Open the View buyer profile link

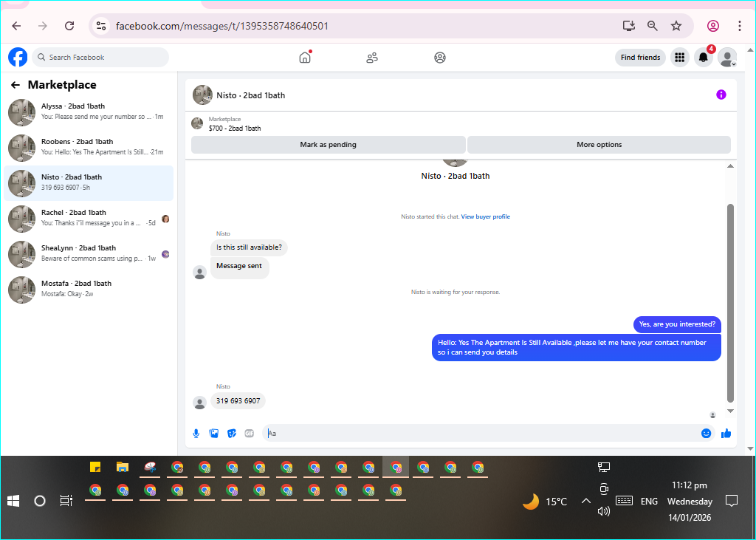486,216
